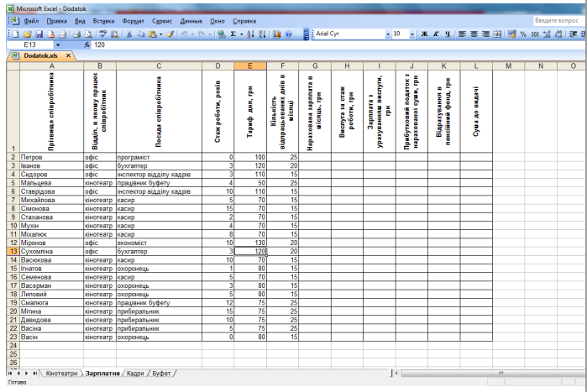This screenshot has width=587, height=392.
Task: Decrease decimal places icon
Action: pos(558,34)
